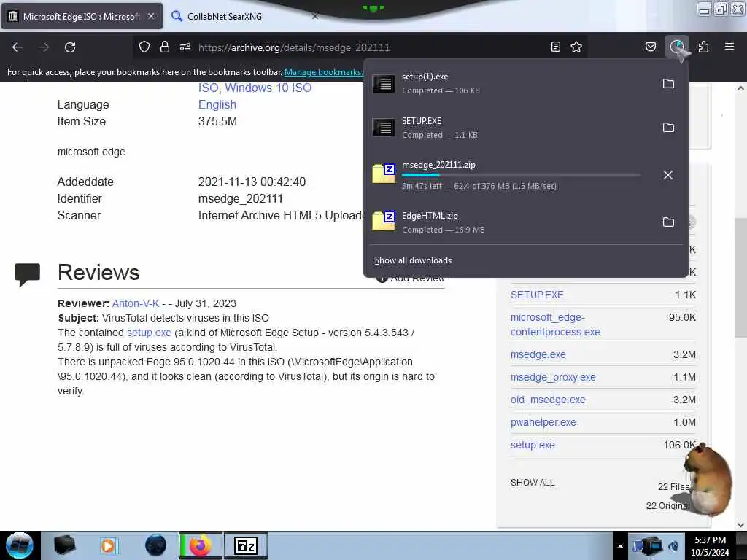Download pwahelper.exe file

tap(543, 422)
